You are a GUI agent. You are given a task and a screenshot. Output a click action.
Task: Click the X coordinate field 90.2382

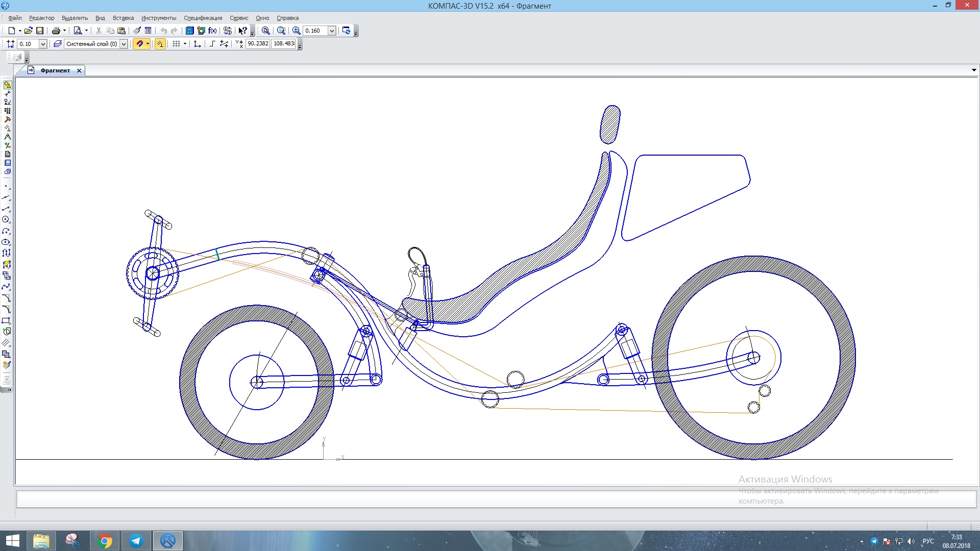coord(258,44)
